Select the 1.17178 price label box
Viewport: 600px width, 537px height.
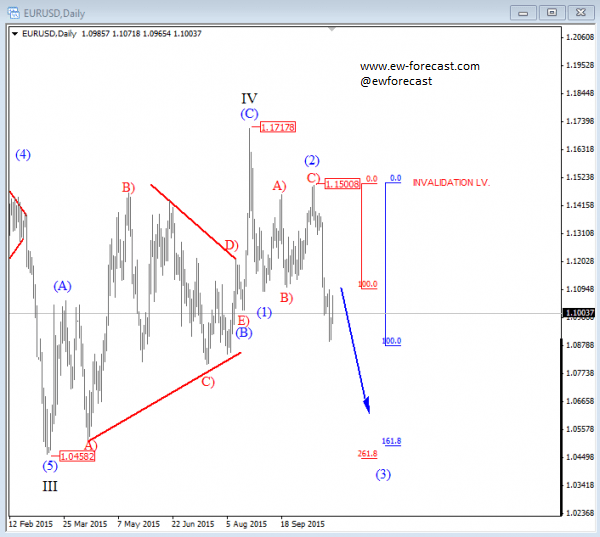[x=278, y=127]
